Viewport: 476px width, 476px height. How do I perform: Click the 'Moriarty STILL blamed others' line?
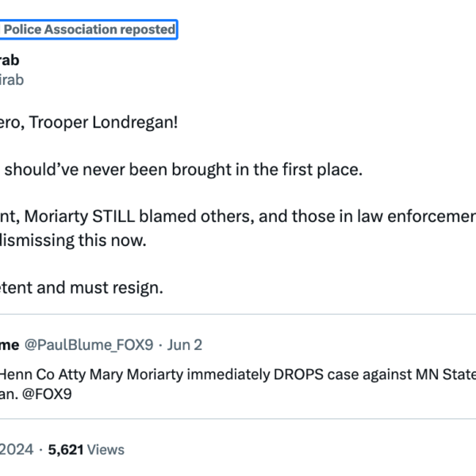238,217
